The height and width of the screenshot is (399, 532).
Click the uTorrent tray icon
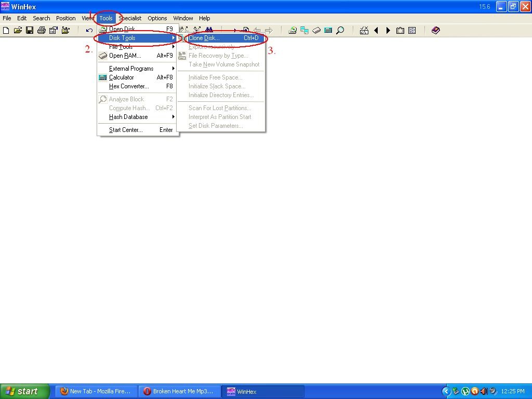click(x=465, y=392)
